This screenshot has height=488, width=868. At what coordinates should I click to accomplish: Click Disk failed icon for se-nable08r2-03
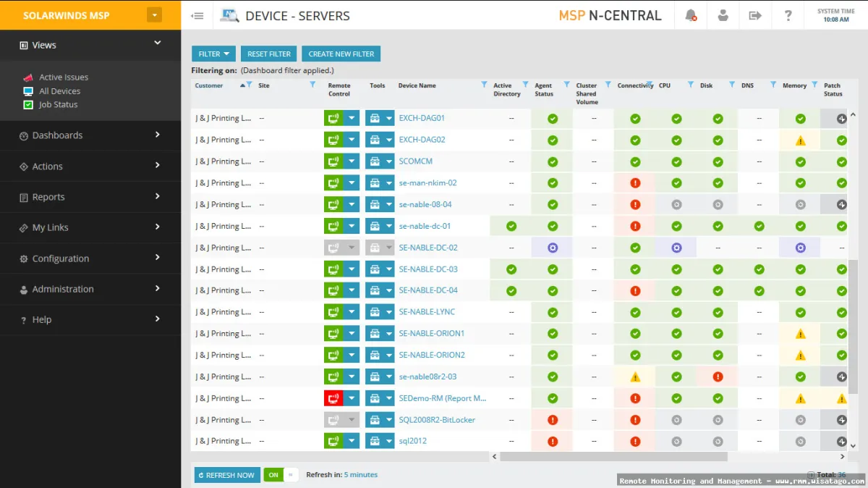point(718,376)
